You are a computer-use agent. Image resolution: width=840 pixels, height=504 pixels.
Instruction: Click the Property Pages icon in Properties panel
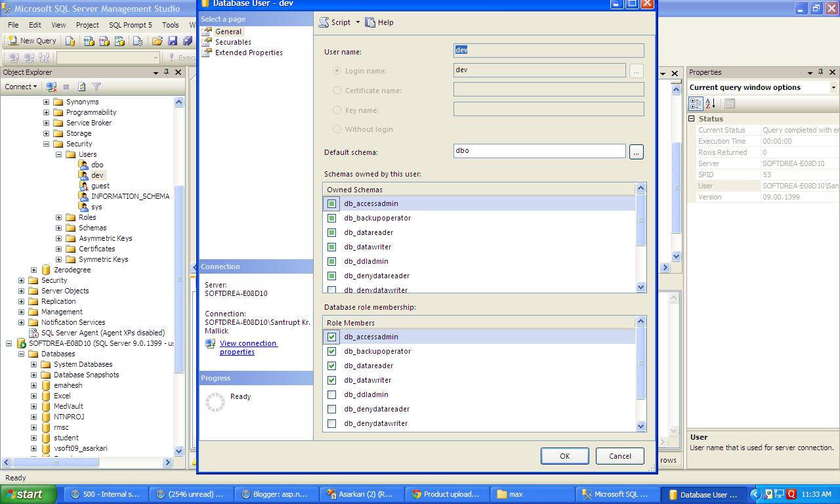click(x=729, y=104)
